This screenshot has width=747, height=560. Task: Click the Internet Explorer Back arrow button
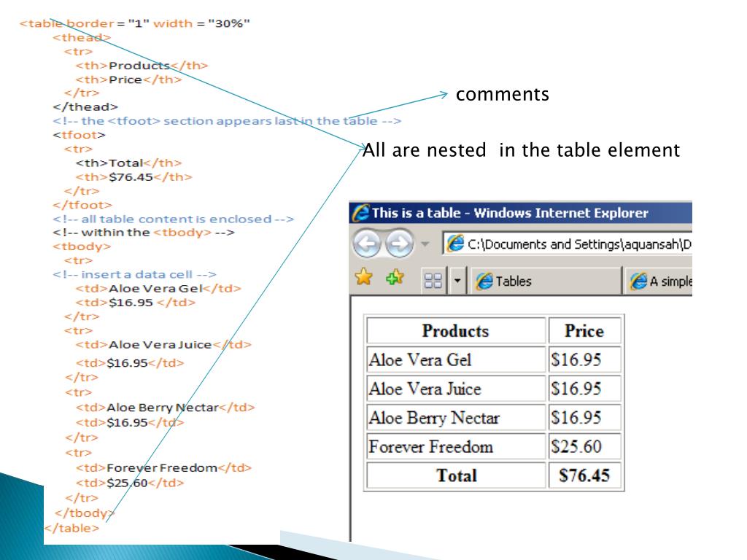366,244
